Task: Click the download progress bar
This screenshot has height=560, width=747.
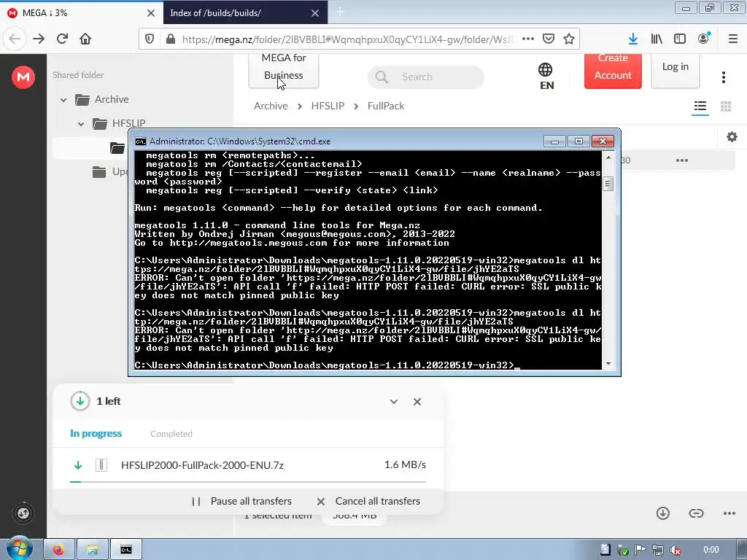Action: (x=248, y=482)
